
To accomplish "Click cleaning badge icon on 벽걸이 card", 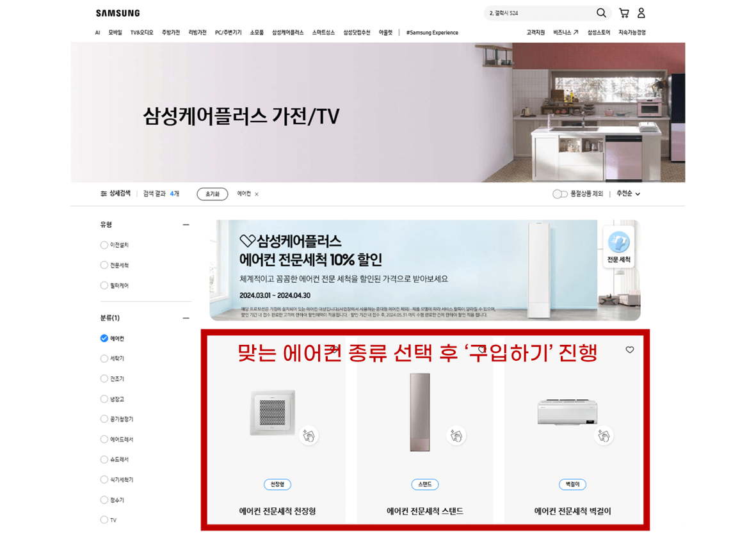I will (604, 436).
